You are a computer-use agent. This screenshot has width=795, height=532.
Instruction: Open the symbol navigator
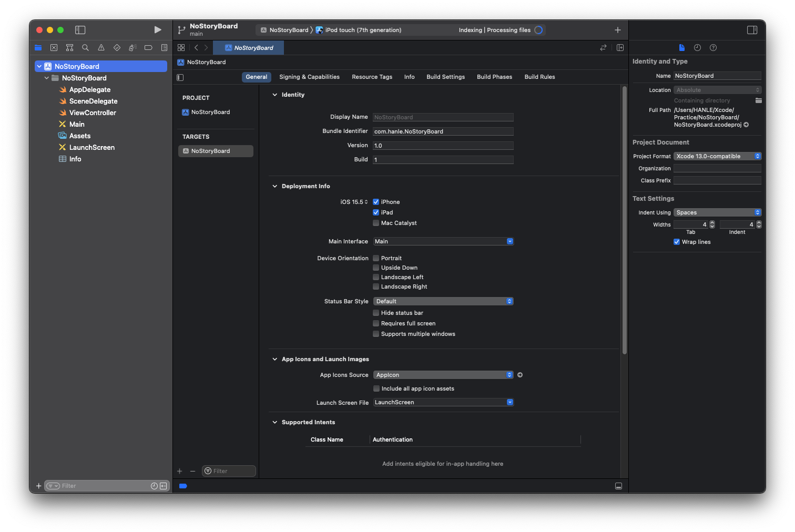coord(69,48)
